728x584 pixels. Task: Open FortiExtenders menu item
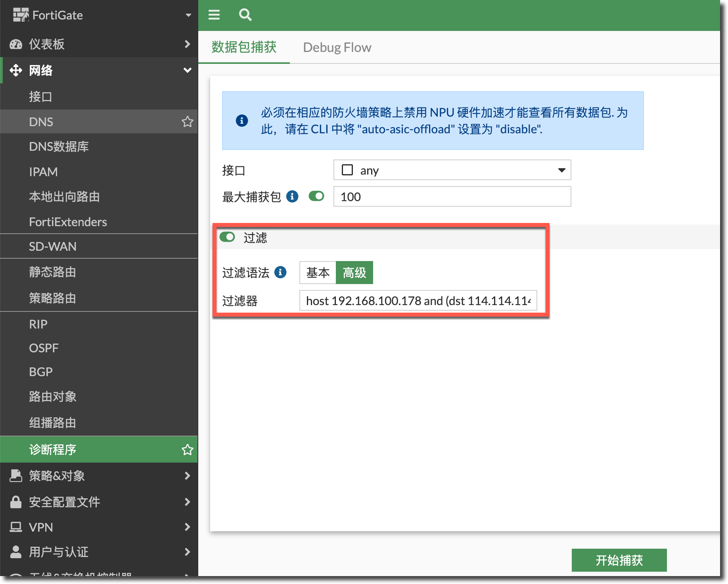(x=99, y=222)
